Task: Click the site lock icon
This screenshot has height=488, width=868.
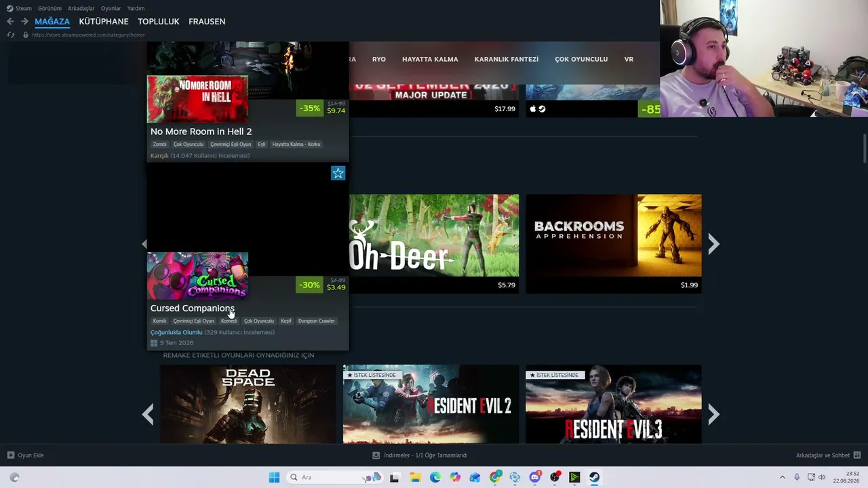Action: [26, 35]
